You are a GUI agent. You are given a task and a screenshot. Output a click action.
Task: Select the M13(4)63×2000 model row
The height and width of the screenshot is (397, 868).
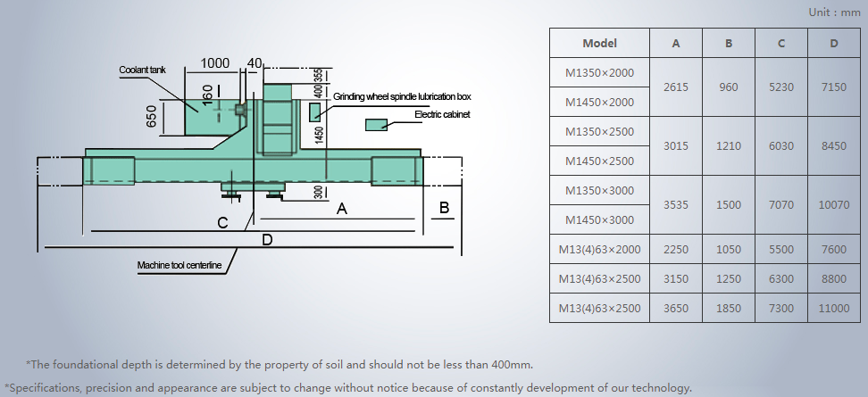(x=599, y=249)
